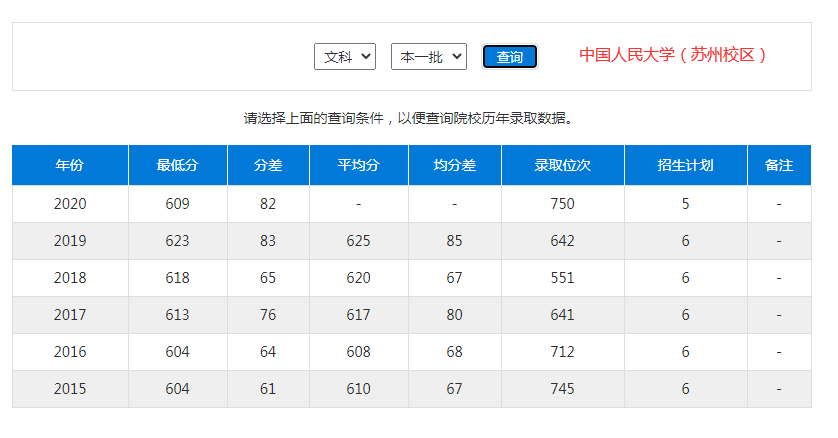The height and width of the screenshot is (438, 838).
Task: Select the 2020 year cell
Action: point(70,204)
